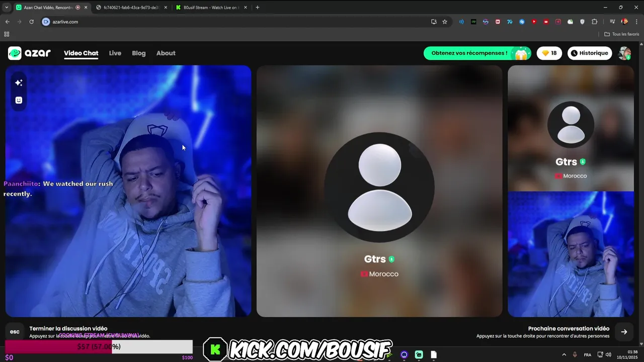Expand the tab search dropdown
This screenshot has height=362, width=644.
pos(6,8)
